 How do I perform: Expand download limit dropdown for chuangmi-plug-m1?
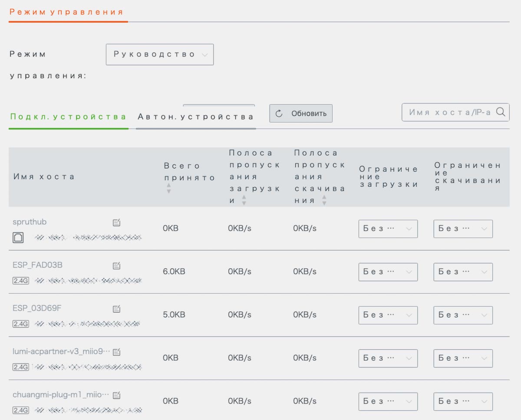pos(463,402)
